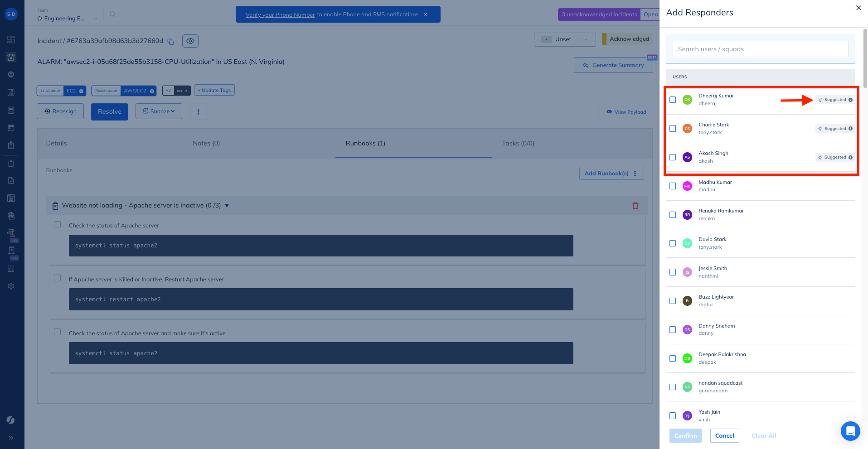Click the search magnifier icon in header
The height and width of the screenshot is (449, 868).
point(112,14)
